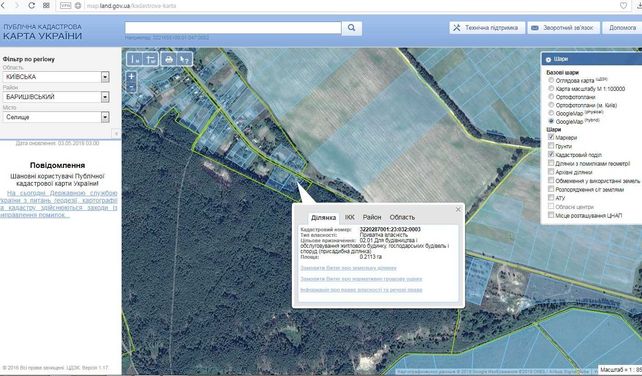The width and height of the screenshot is (642, 376).
Task: Enable the Грунти layer
Action: (551, 146)
